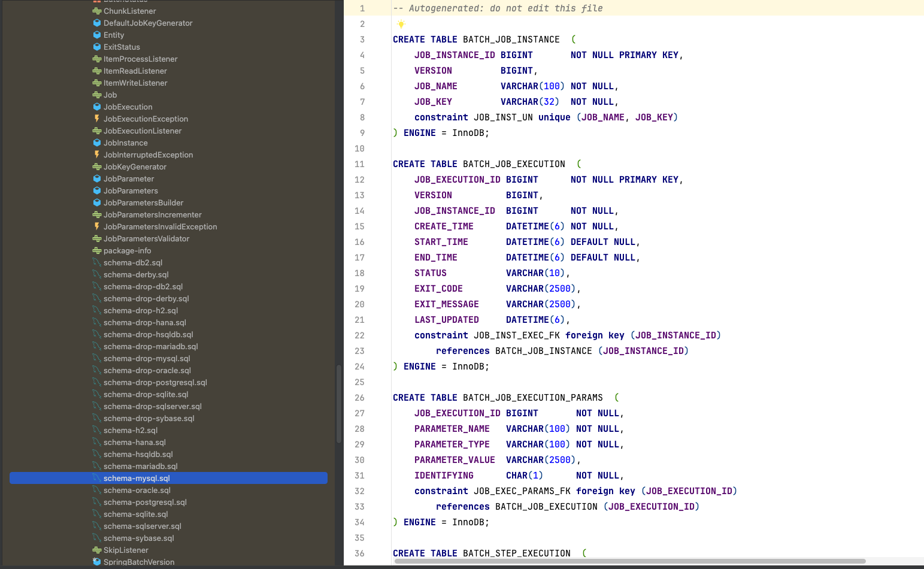The height and width of the screenshot is (569, 924).
Task: Click BATCH_JOB_INSTANCE table name on line 3
Action: click(511, 40)
